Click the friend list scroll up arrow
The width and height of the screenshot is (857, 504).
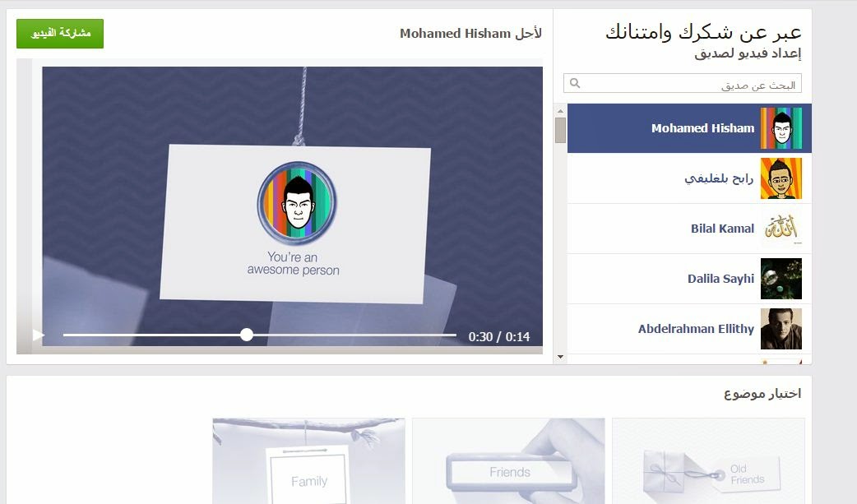click(x=560, y=111)
